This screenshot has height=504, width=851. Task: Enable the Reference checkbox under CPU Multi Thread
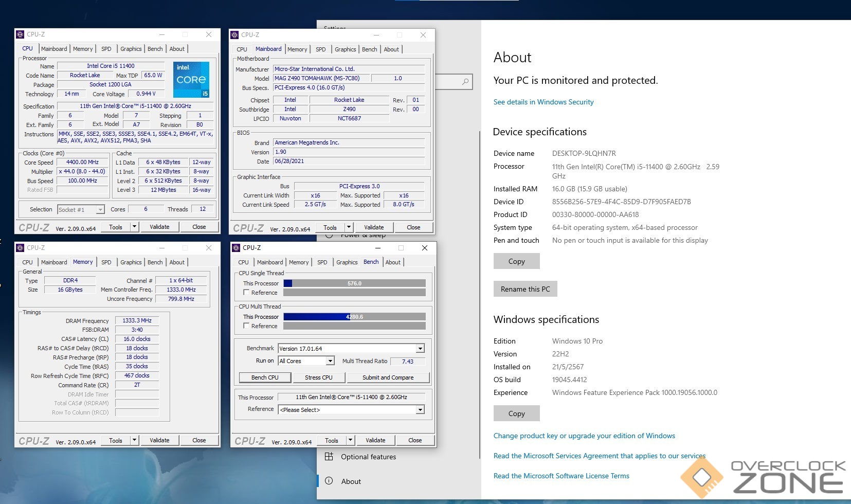pyautogui.click(x=247, y=326)
